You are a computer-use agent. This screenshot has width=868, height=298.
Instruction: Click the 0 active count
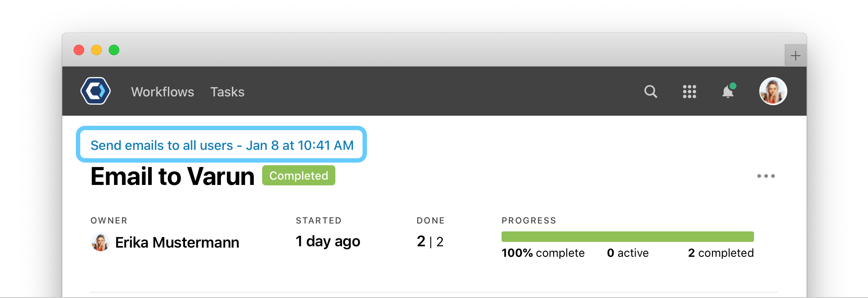[x=628, y=253]
